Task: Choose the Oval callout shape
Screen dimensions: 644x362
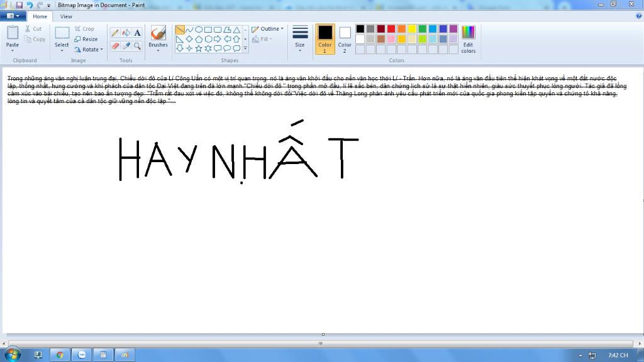Action: coord(227,48)
